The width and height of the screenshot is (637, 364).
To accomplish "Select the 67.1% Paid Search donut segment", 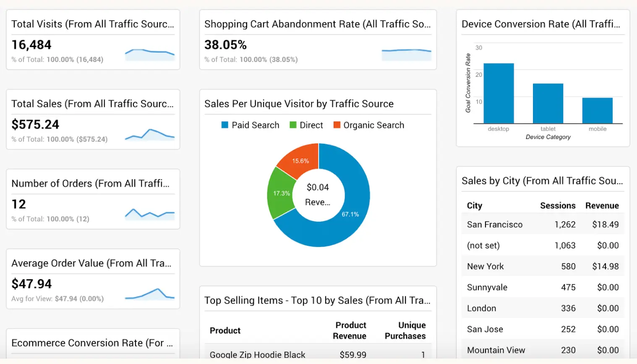I will tap(351, 214).
